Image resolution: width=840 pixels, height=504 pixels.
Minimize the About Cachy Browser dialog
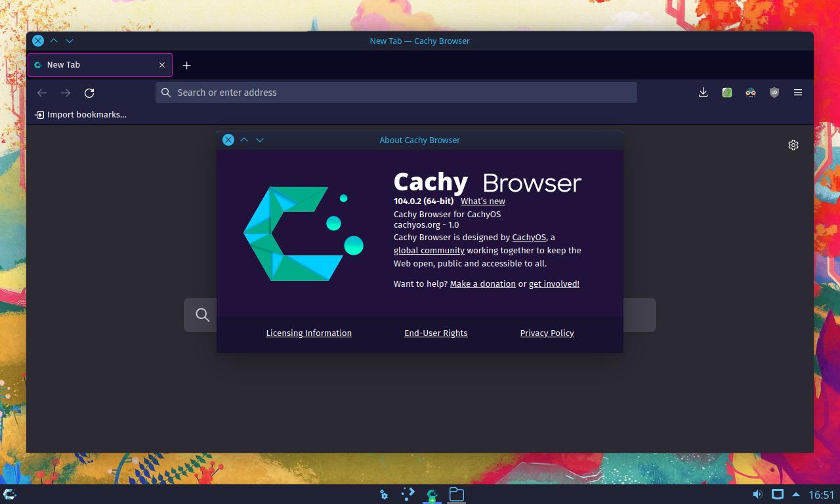tap(260, 140)
